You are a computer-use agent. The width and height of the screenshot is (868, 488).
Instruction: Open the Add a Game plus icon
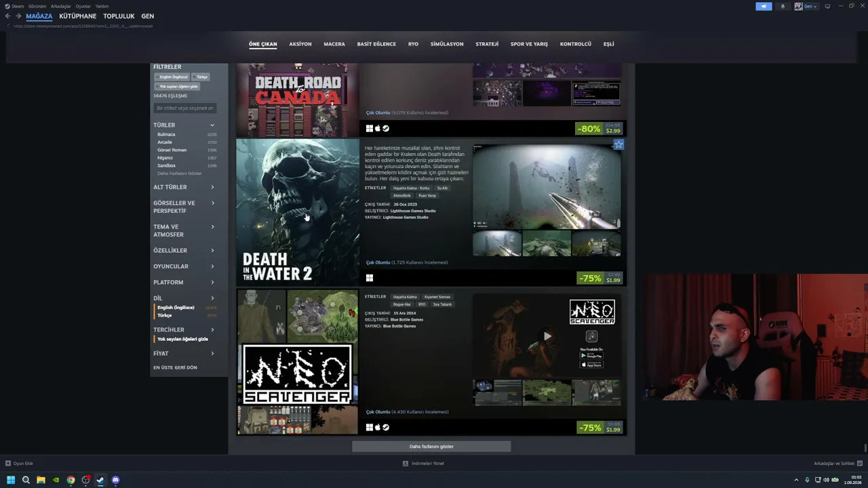point(8,464)
